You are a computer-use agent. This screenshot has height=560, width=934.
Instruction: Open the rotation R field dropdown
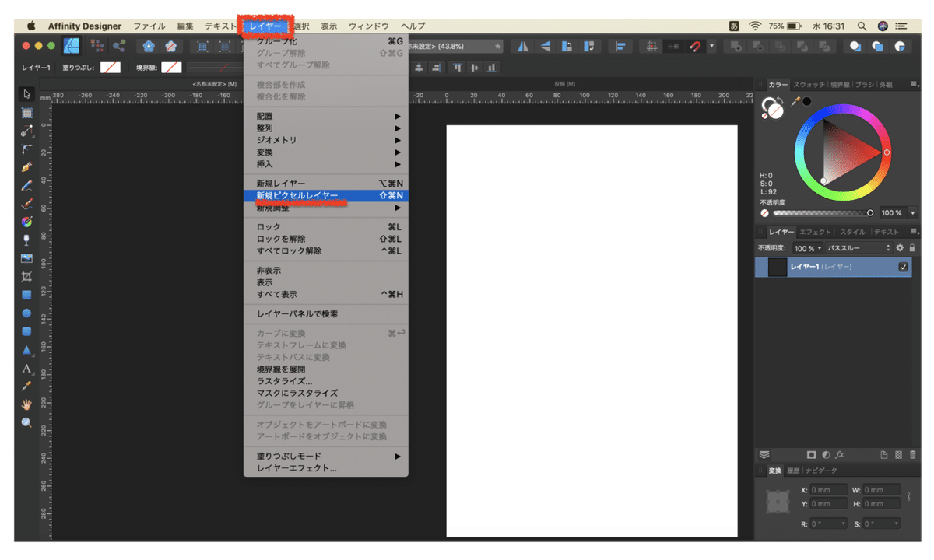click(x=844, y=523)
